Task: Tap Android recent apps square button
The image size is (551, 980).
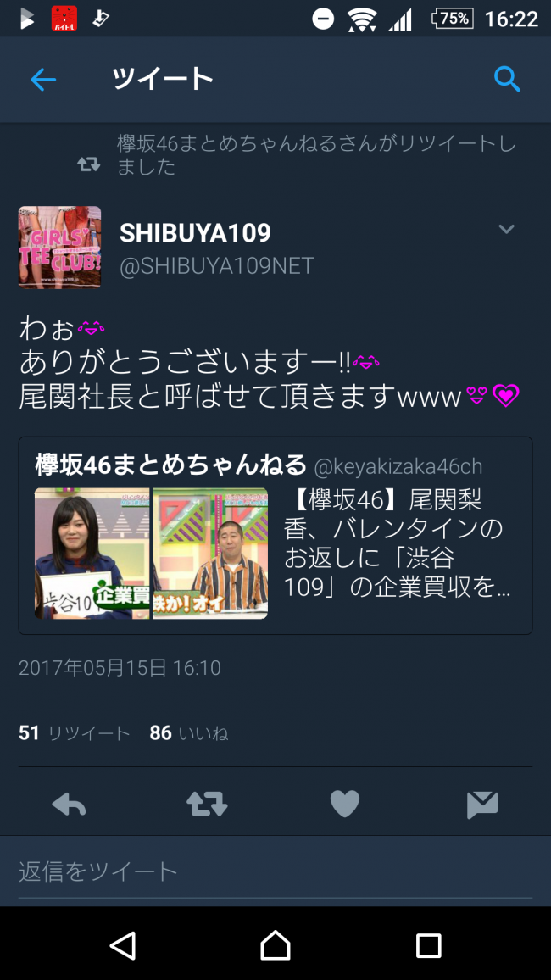Action: [x=429, y=945]
